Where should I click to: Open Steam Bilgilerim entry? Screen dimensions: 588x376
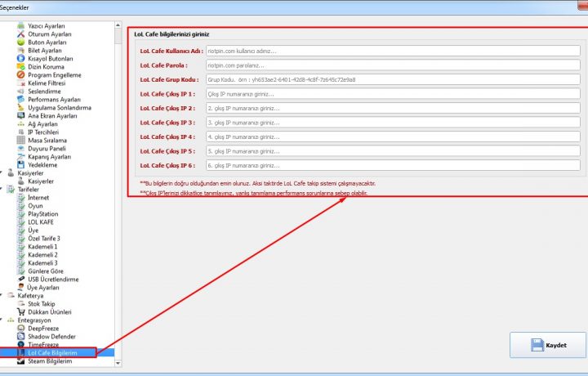click(51, 360)
